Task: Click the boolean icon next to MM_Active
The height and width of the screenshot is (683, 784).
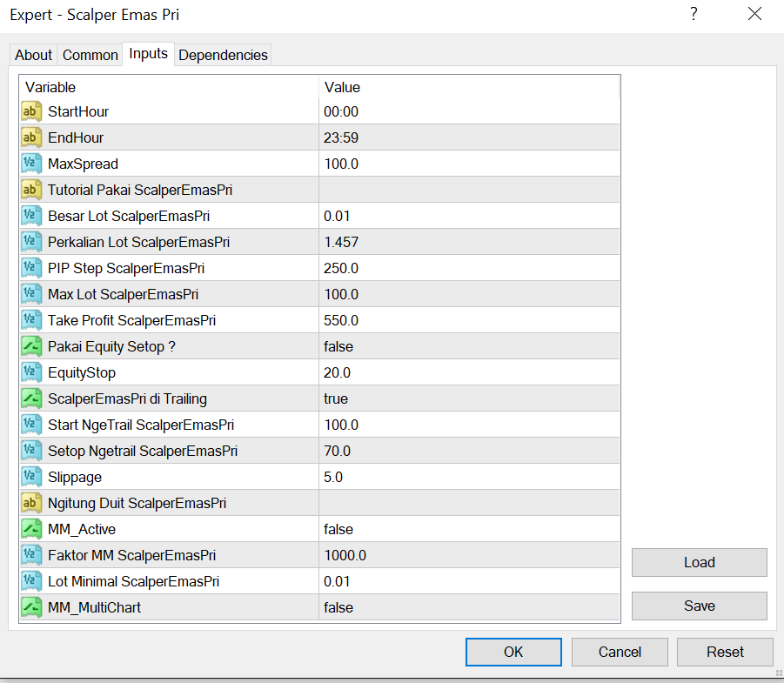Action: pyautogui.click(x=31, y=529)
